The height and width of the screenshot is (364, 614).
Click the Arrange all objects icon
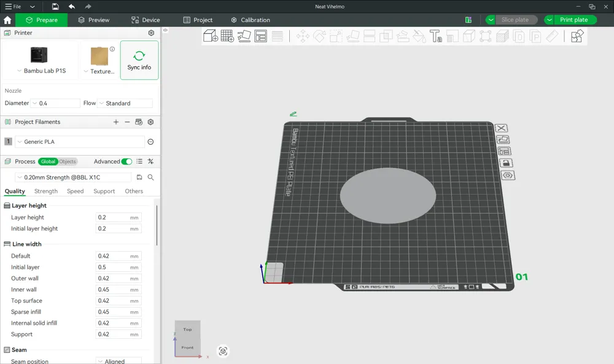pos(260,36)
